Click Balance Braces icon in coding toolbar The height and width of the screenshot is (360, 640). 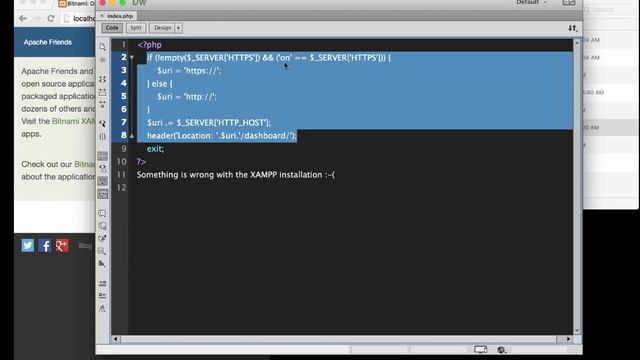click(x=102, y=137)
